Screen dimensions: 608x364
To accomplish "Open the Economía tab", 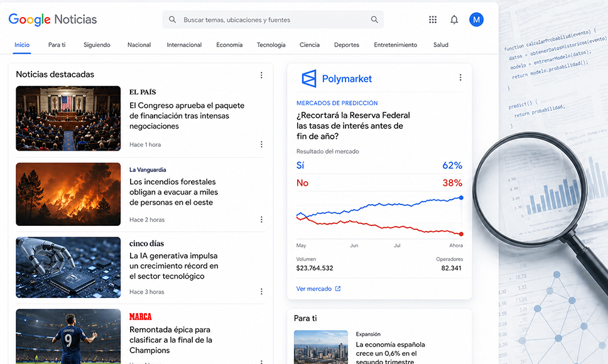I will coord(229,45).
